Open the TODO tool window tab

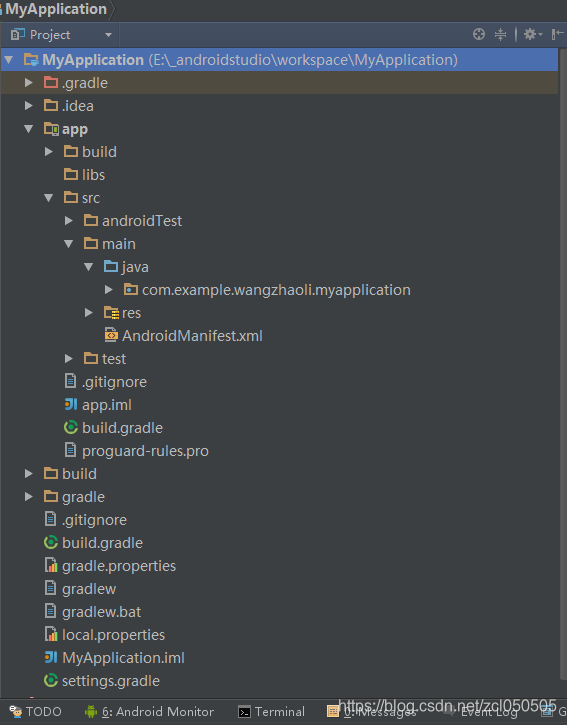click(36, 712)
